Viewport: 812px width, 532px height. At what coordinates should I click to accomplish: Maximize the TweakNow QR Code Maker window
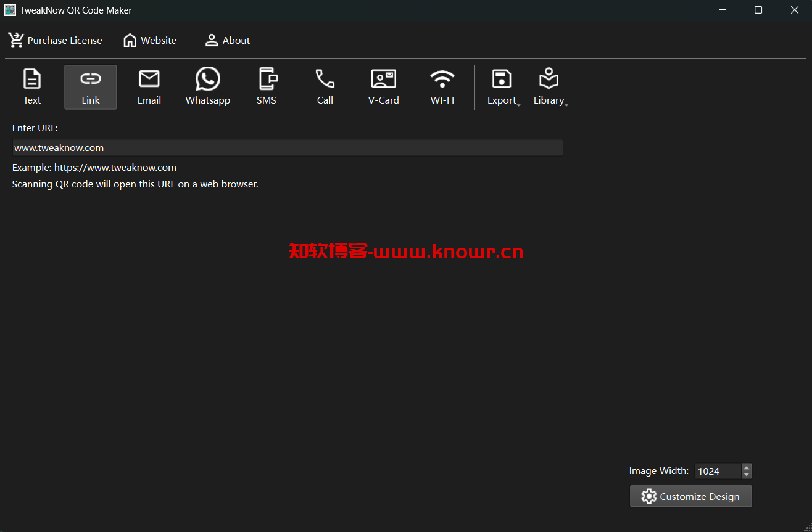(x=758, y=10)
